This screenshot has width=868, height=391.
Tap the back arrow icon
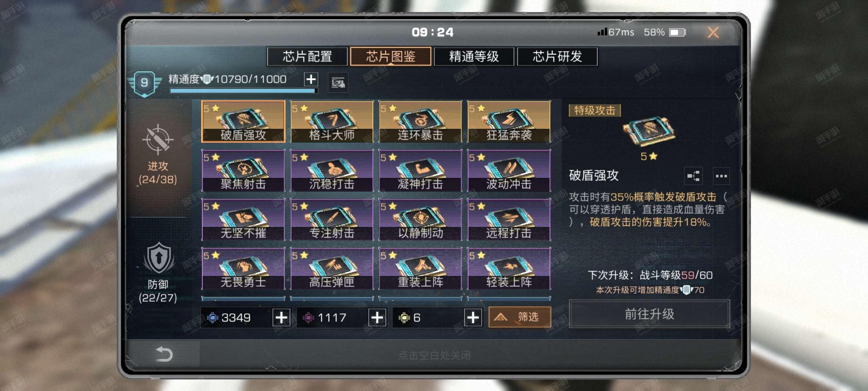click(164, 354)
